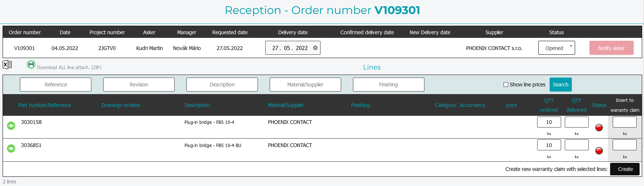Sort by Part number/Reference column
Image resolution: width=644 pixels, height=186 pixels.
point(44,105)
